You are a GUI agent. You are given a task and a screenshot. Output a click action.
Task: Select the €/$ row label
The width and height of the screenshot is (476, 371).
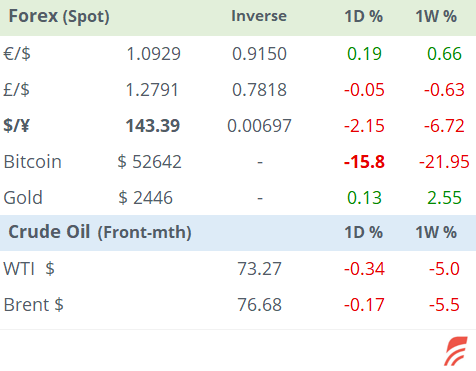(17, 54)
